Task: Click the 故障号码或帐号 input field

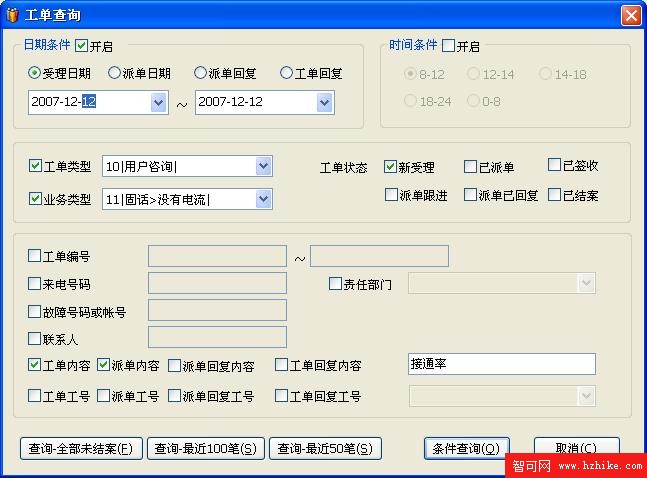Action: (x=217, y=310)
